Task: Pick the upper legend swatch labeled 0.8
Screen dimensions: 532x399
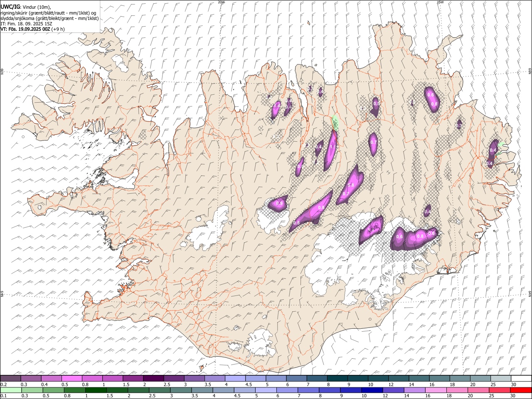Action: [92, 379]
